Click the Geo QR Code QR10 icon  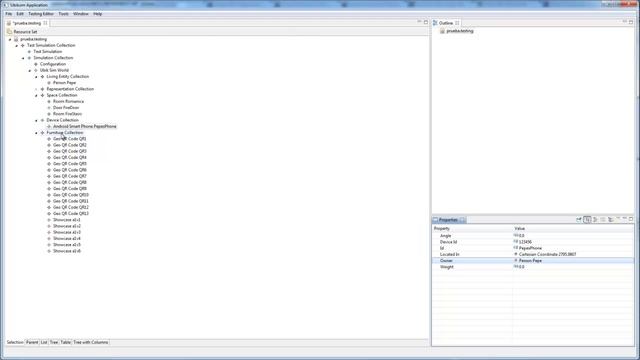[x=49, y=195]
